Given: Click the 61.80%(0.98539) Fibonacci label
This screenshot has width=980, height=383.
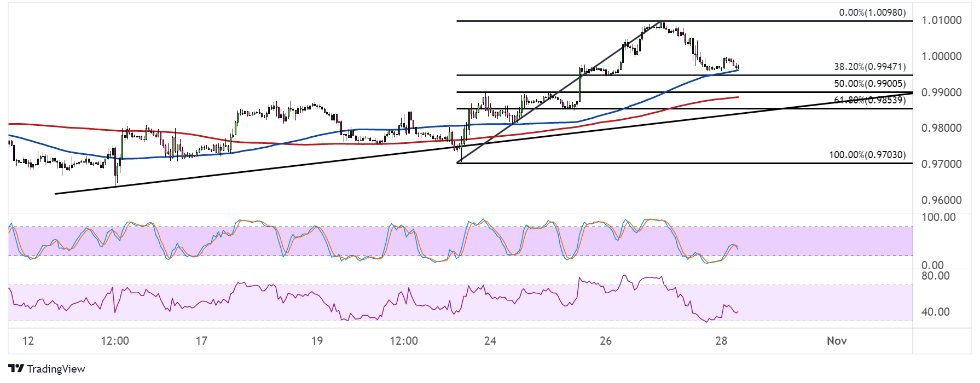Looking at the screenshot, I should (x=869, y=100).
